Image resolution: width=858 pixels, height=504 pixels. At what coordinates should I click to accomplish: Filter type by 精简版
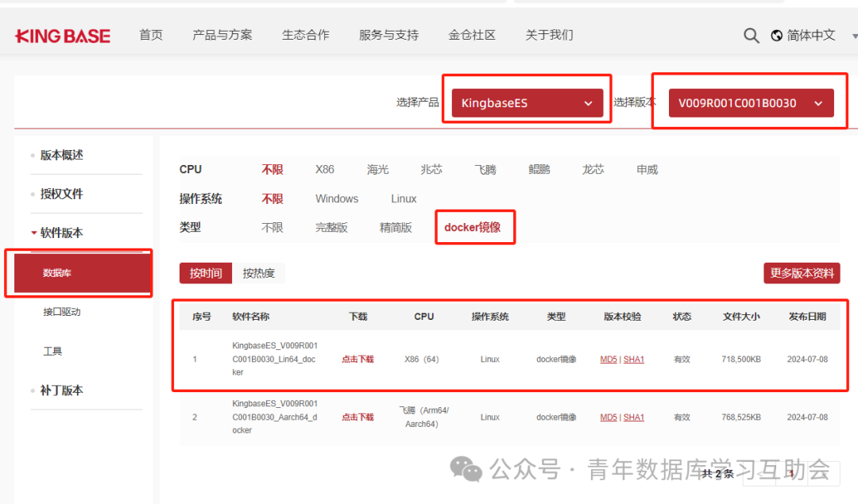coord(396,228)
